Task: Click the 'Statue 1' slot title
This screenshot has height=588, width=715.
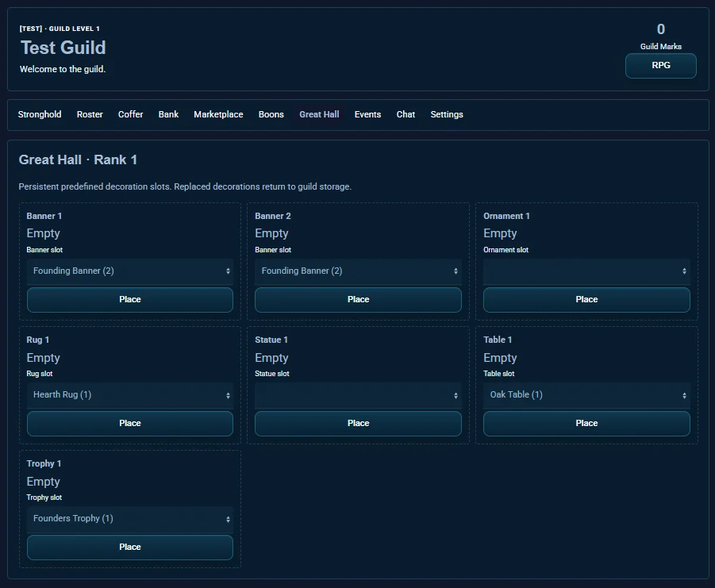Action: click(271, 340)
